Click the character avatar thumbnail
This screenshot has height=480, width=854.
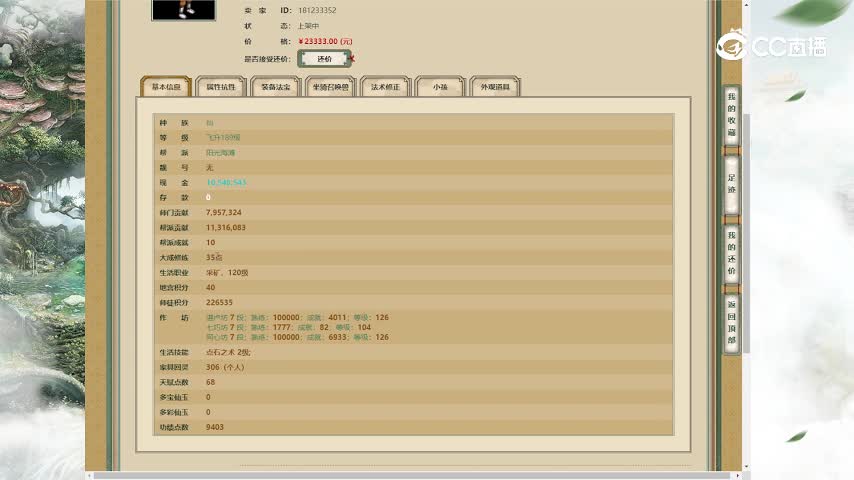point(183,9)
